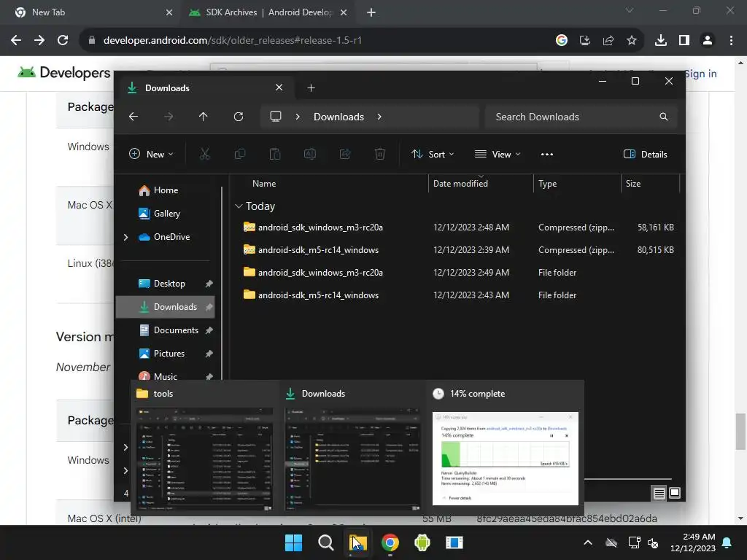Screen dimensions: 747x560
Task: Select Home in navigation pane
Action: pyautogui.click(x=166, y=190)
